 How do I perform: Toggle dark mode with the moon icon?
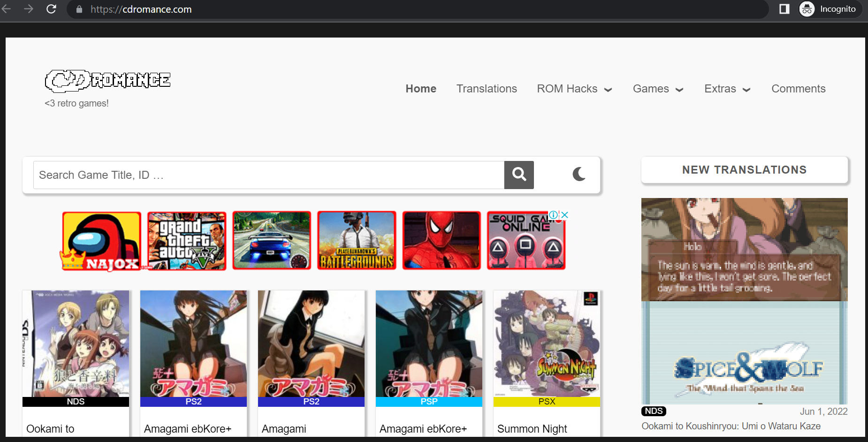579,175
